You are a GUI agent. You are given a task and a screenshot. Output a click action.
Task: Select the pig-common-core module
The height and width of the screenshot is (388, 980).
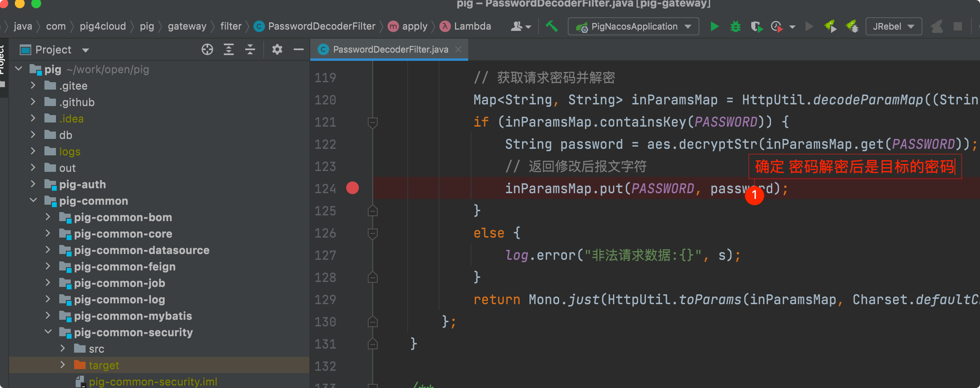point(123,234)
